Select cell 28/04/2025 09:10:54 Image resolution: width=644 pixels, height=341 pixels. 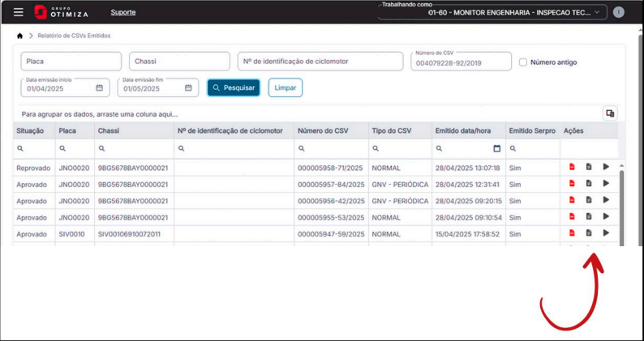(x=469, y=218)
